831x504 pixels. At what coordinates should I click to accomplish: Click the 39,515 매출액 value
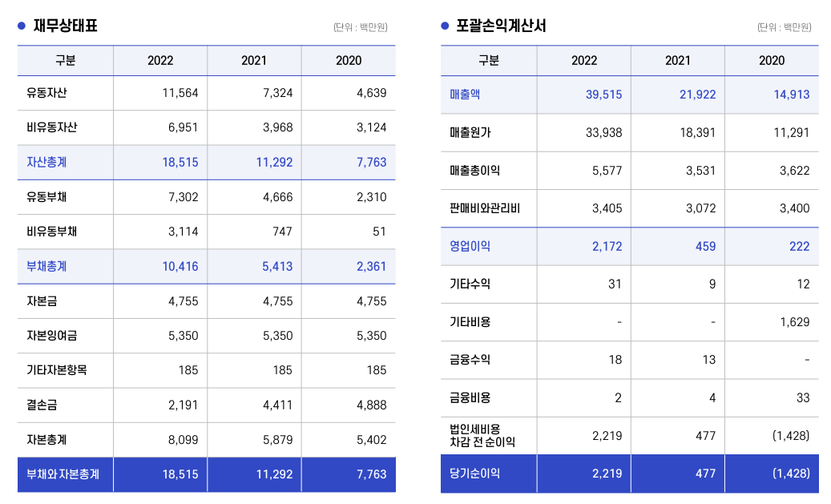(x=603, y=95)
